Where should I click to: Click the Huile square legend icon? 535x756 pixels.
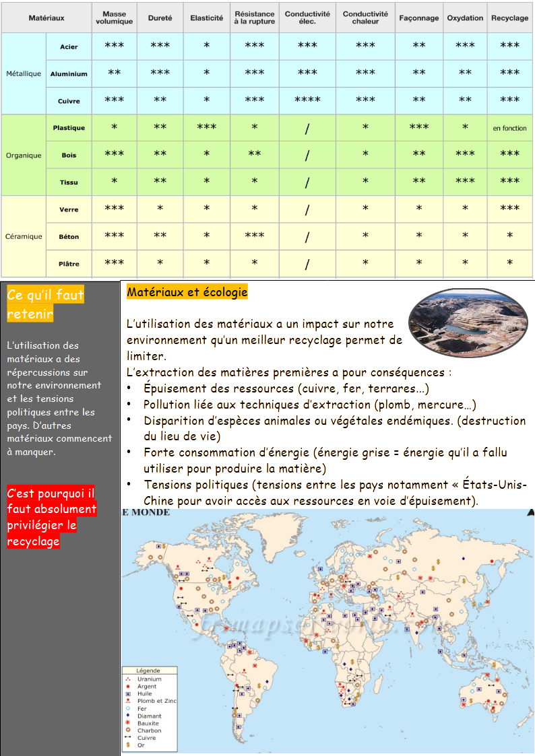128,694
